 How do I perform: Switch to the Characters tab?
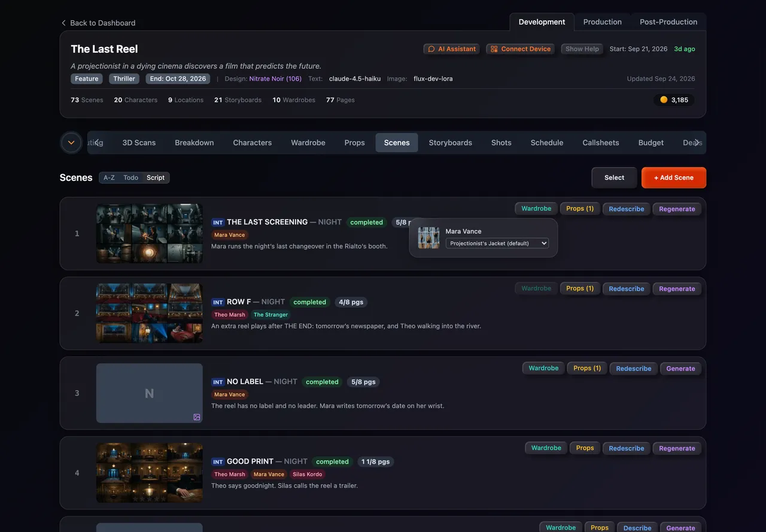pyautogui.click(x=252, y=142)
